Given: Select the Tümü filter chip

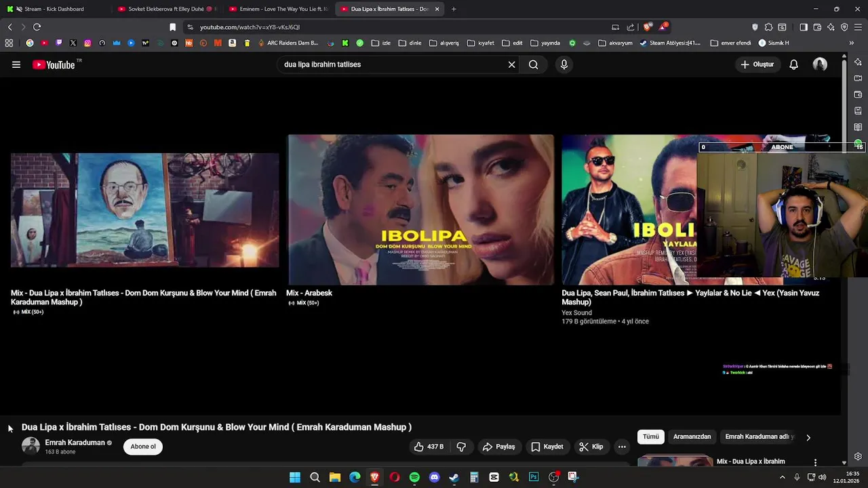Looking at the screenshot, I should tap(651, 437).
